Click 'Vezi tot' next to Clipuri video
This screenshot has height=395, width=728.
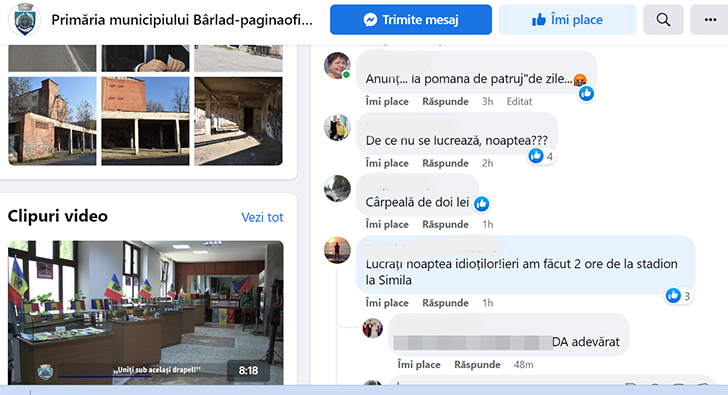coord(262,217)
